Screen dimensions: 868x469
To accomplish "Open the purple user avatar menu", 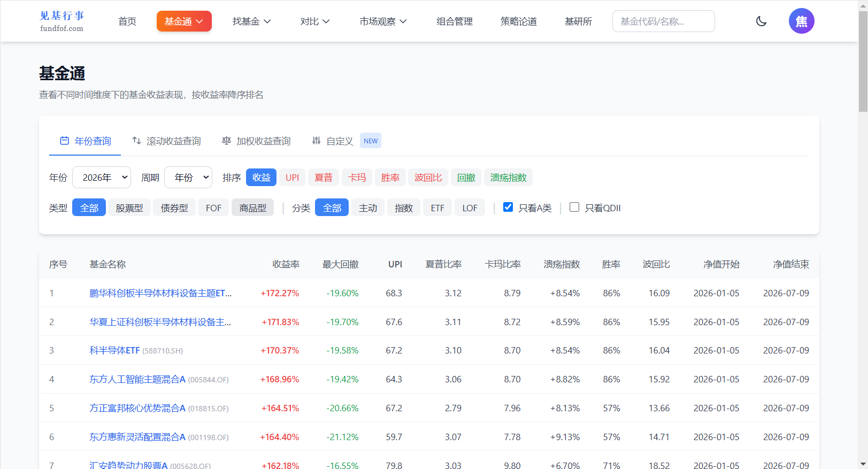I will click(x=801, y=21).
